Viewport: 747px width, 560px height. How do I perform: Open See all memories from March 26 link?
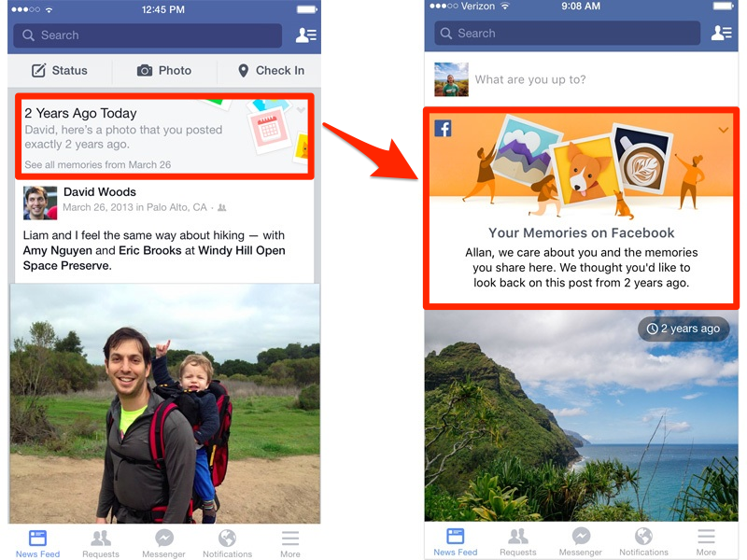(x=98, y=165)
